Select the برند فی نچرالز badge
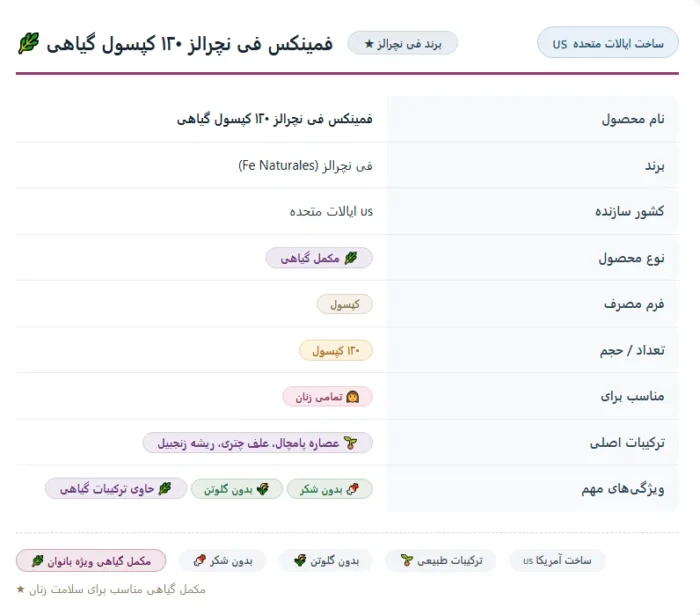 (402, 43)
